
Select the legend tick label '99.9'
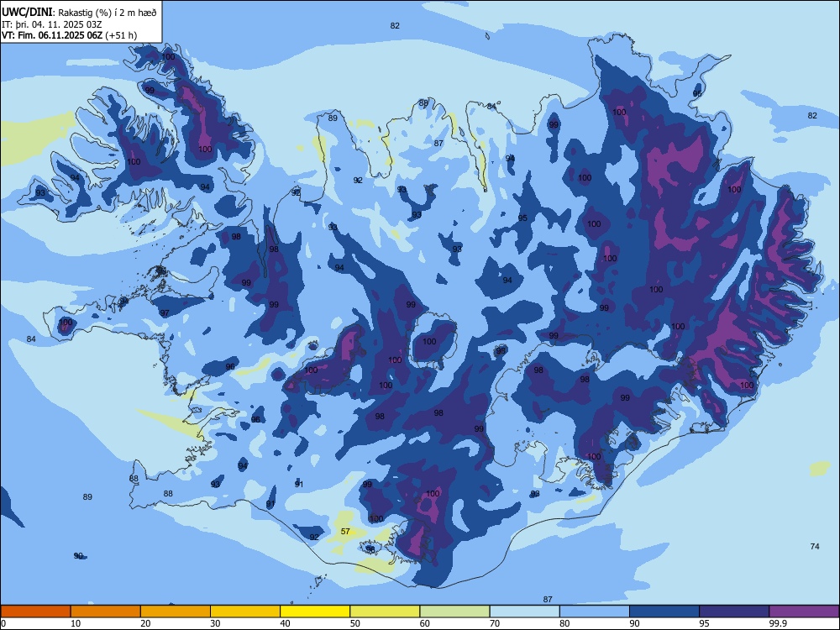pyautogui.click(x=777, y=623)
